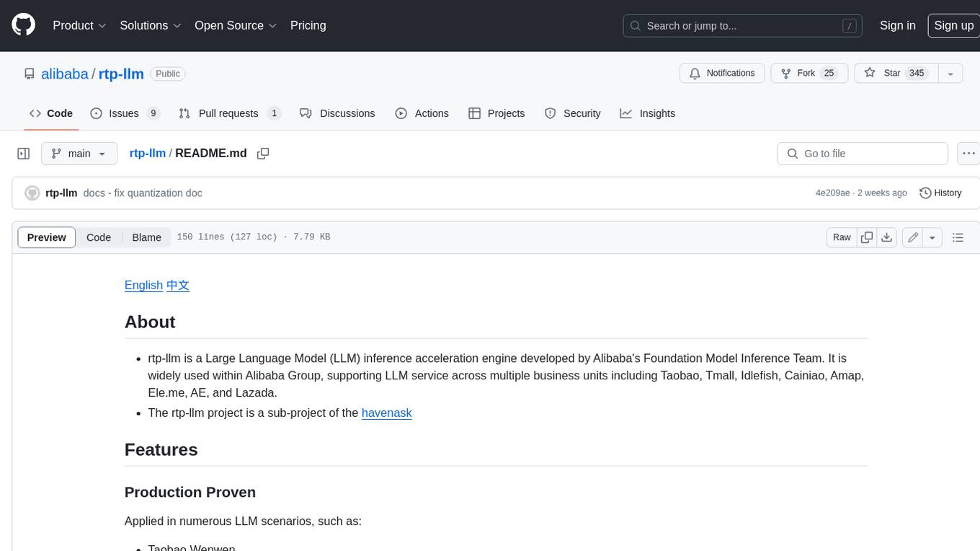Image resolution: width=980 pixels, height=551 pixels.
Task: View the file History
Action: (940, 193)
